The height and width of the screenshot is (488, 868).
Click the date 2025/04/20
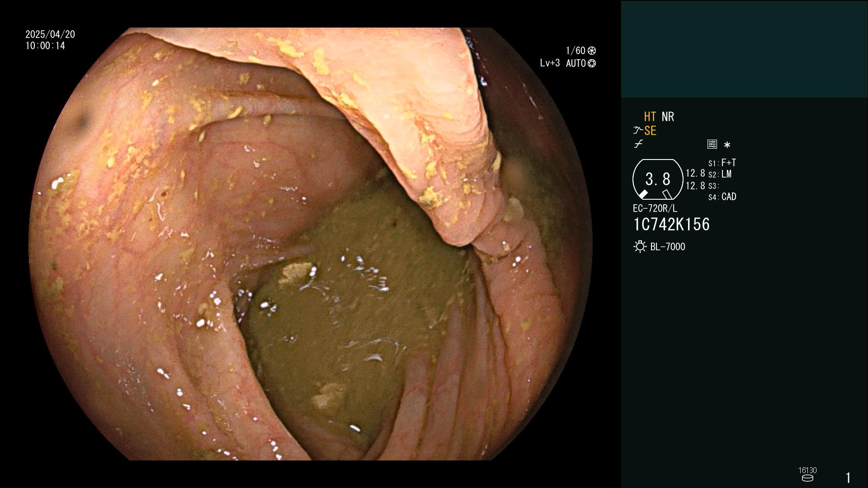pos(50,34)
